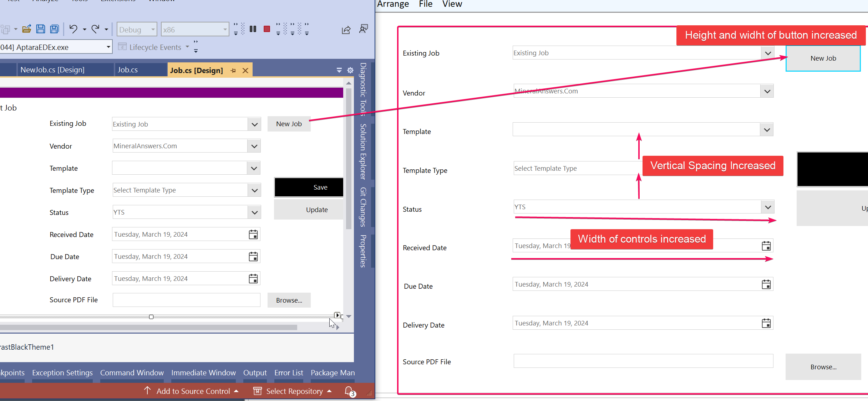Screen dimensions: 868x401
Task: Click the Stop Debugging red square icon
Action: point(267,29)
